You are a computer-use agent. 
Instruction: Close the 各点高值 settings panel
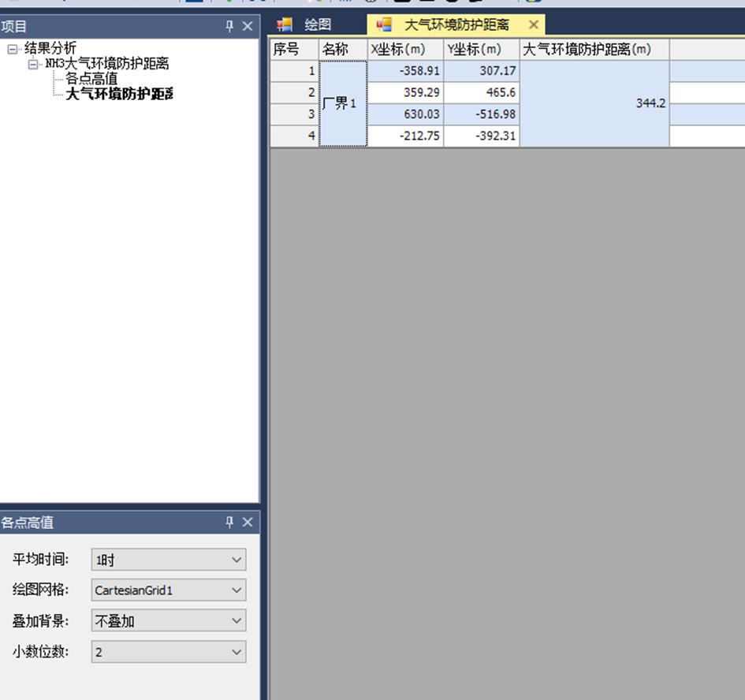tap(248, 522)
